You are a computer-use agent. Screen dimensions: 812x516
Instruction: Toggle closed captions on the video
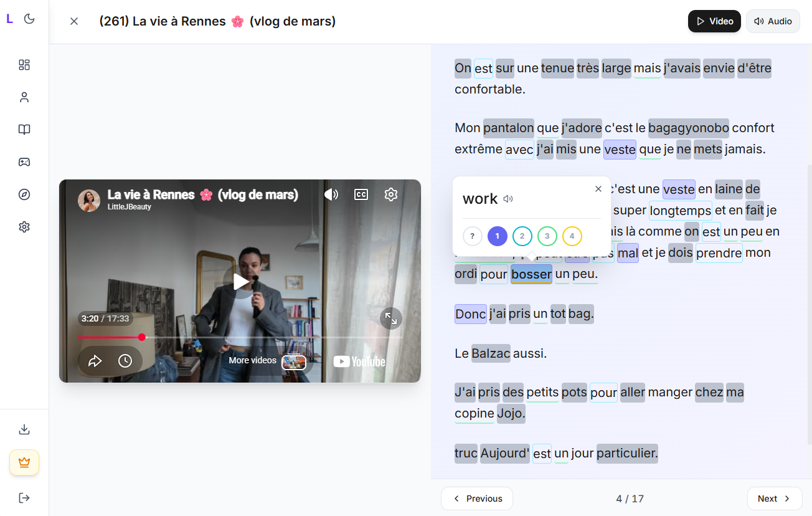click(361, 194)
